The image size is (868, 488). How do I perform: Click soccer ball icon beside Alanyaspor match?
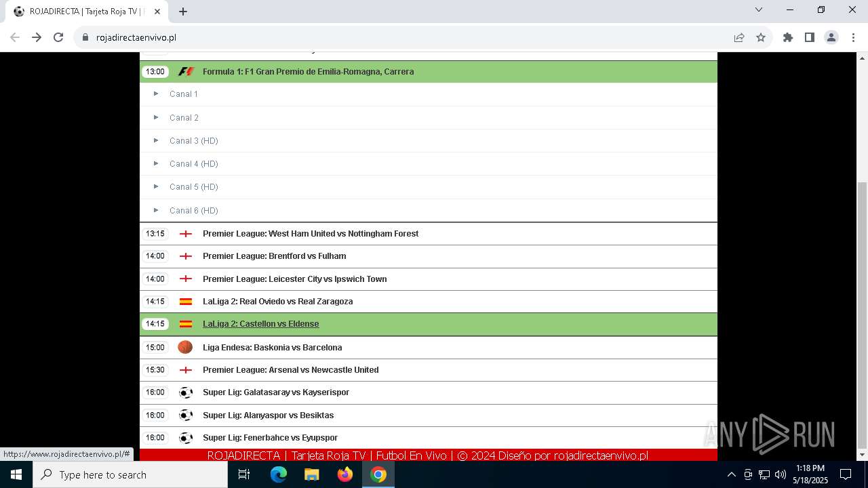click(186, 415)
